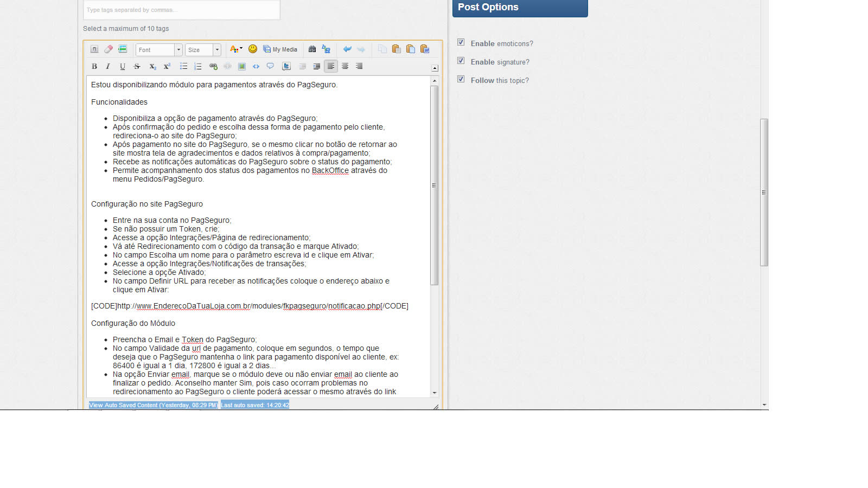
Task: Click View Auto Saved Content link
Action: click(x=154, y=405)
